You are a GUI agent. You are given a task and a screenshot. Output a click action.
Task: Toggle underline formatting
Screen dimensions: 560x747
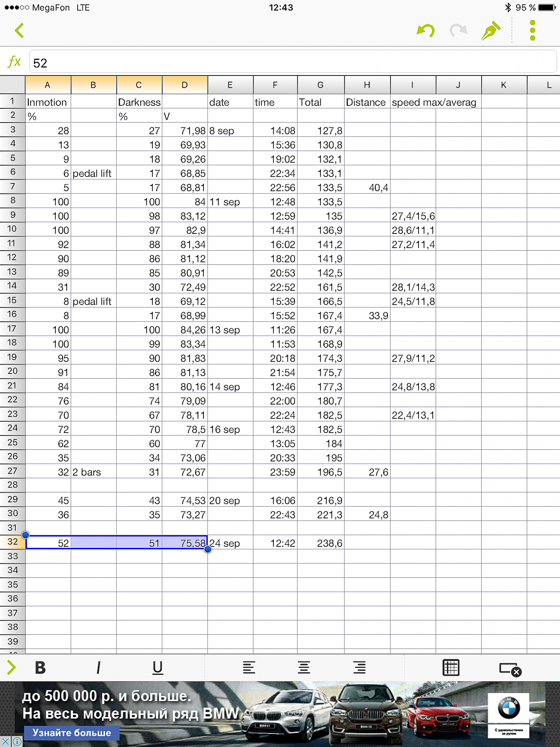158,667
